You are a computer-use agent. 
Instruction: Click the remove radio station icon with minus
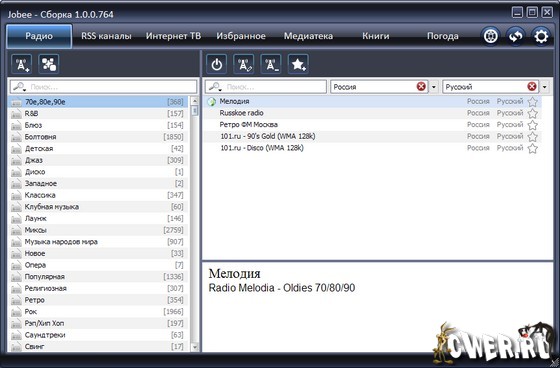[x=271, y=64]
